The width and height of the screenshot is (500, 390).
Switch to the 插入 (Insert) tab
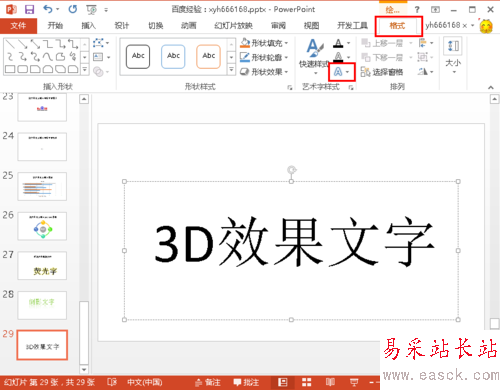pyautogui.click(x=88, y=26)
